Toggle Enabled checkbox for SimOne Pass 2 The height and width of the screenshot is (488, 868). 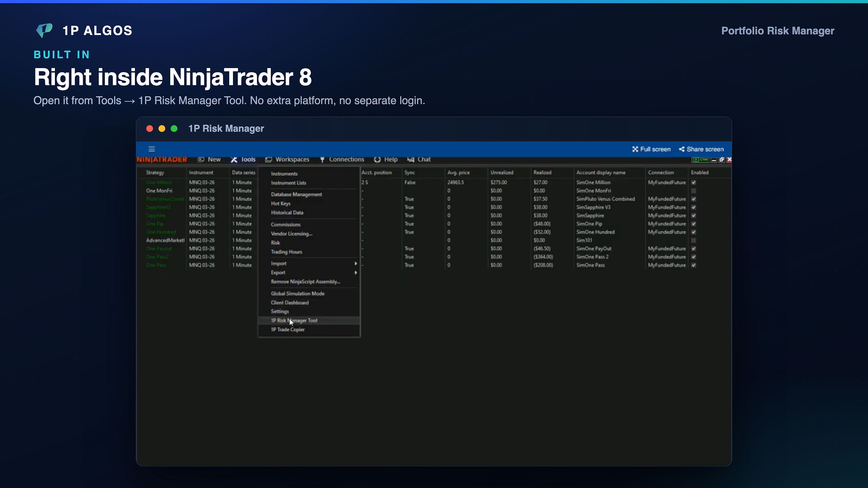tap(694, 257)
